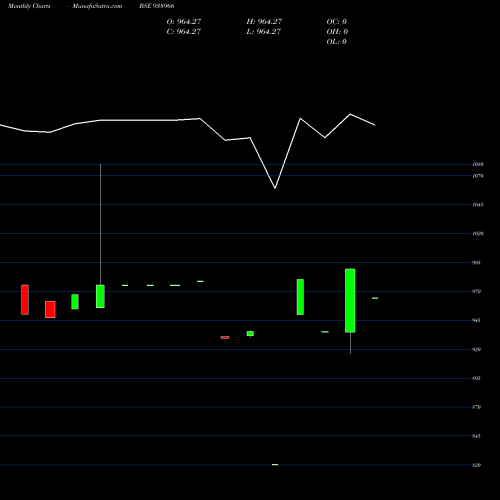Click the 995 price axis label
Image resolution: width=500 pixels, height=500 pixels.
click(x=477, y=262)
